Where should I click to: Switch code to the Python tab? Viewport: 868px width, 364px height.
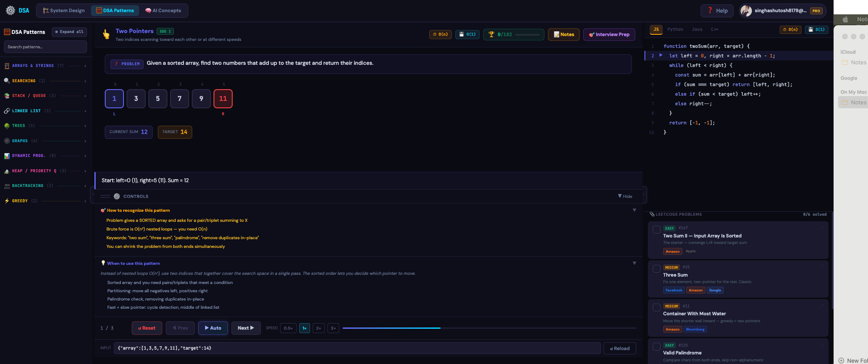tap(675, 30)
